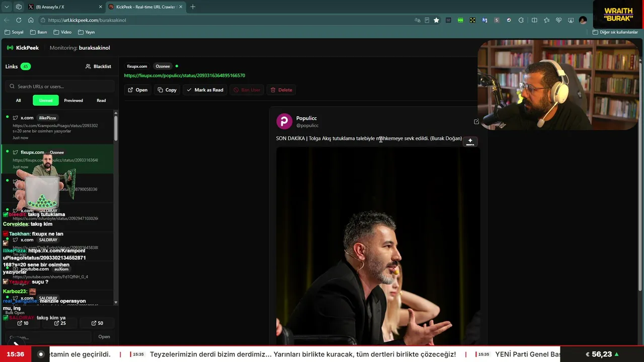The height and width of the screenshot is (362, 644).
Task: Open the Yayın bookmarks folder
Action: click(x=87, y=32)
